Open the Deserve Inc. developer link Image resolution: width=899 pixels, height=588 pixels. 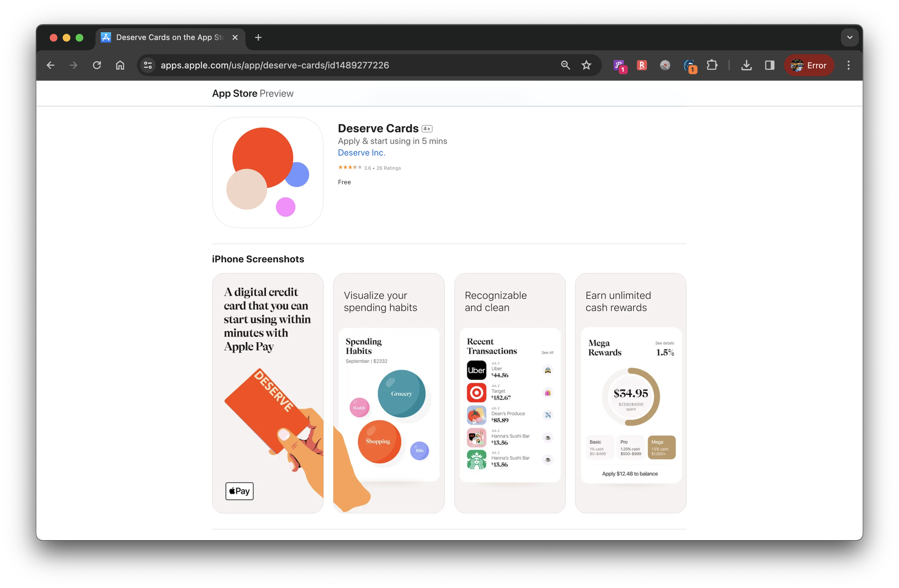point(361,152)
